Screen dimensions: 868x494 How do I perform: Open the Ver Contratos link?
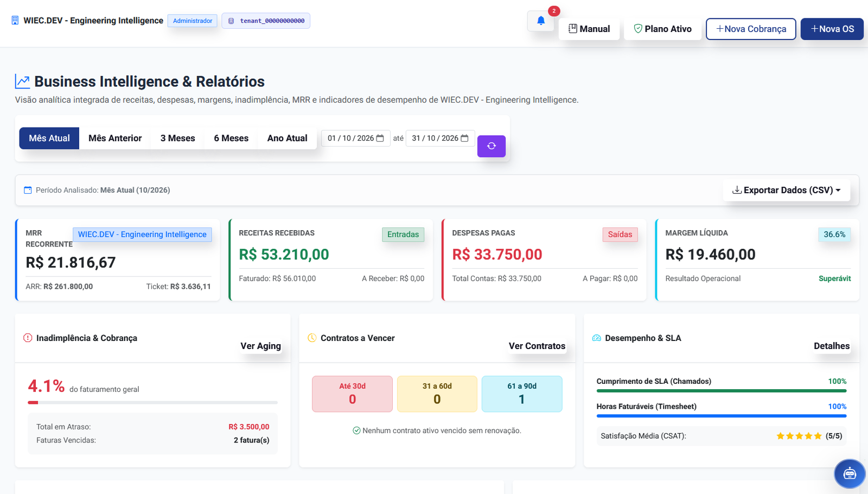[537, 346]
